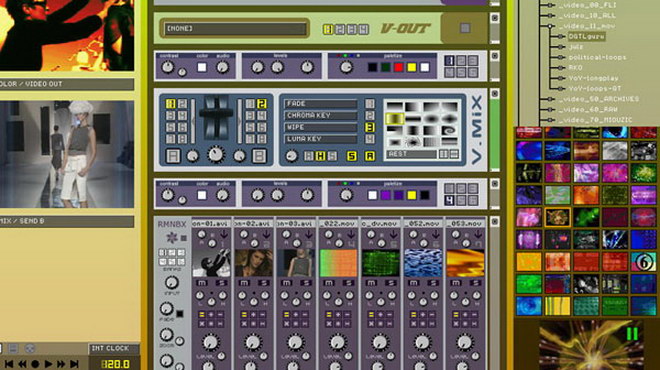The height and width of the screenshot is (370, 660).
Task: Mute the on-01.avi channel
Action: tap(202, 283)
